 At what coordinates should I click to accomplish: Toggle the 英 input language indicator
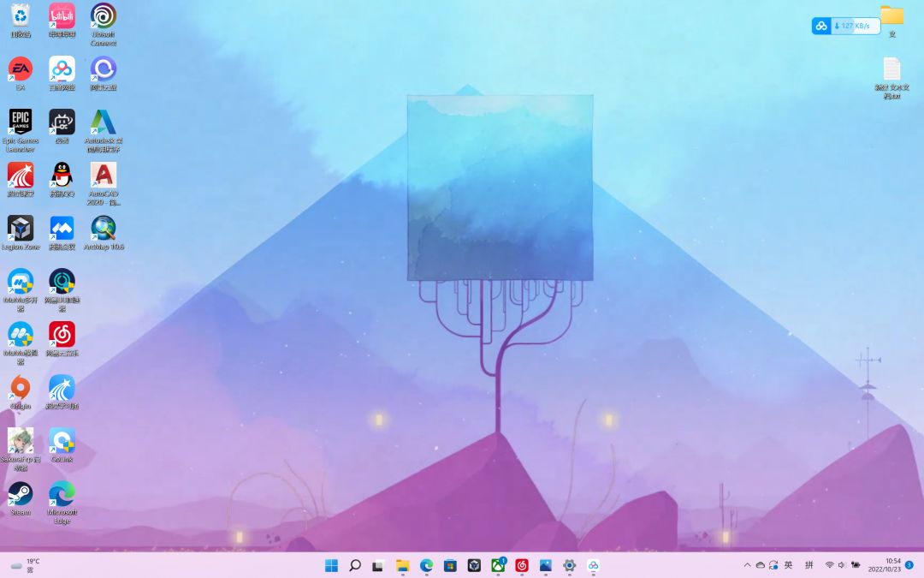(x=789, y=565)
